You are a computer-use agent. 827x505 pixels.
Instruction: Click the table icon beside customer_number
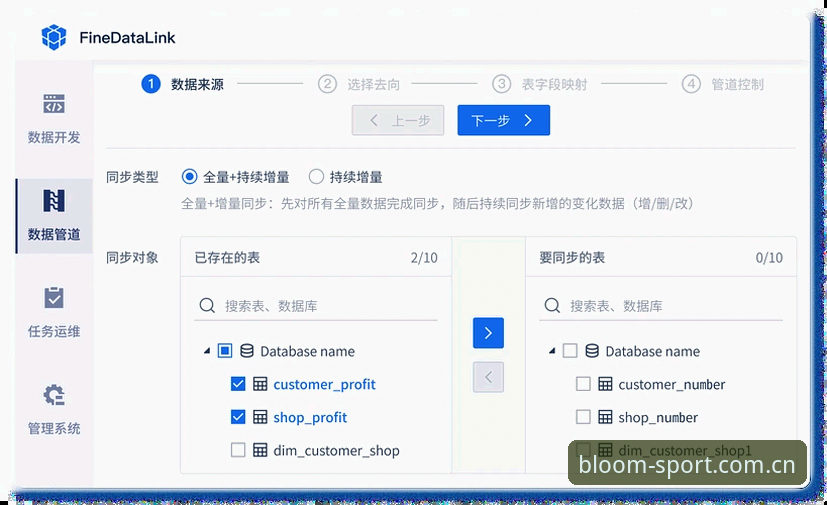pyautogui.click(x=605, y=384)
